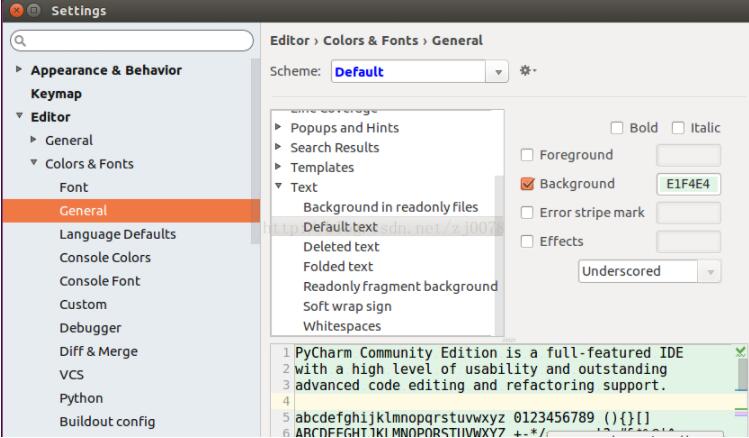749x438 pixels.
Task: Enable the Bold checkbox
Action: [x=616, y=128]
